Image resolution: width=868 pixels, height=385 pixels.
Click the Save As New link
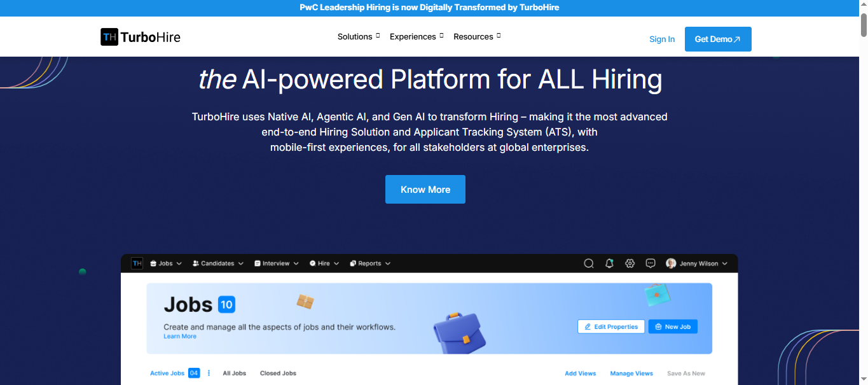(x=686, y=374)
